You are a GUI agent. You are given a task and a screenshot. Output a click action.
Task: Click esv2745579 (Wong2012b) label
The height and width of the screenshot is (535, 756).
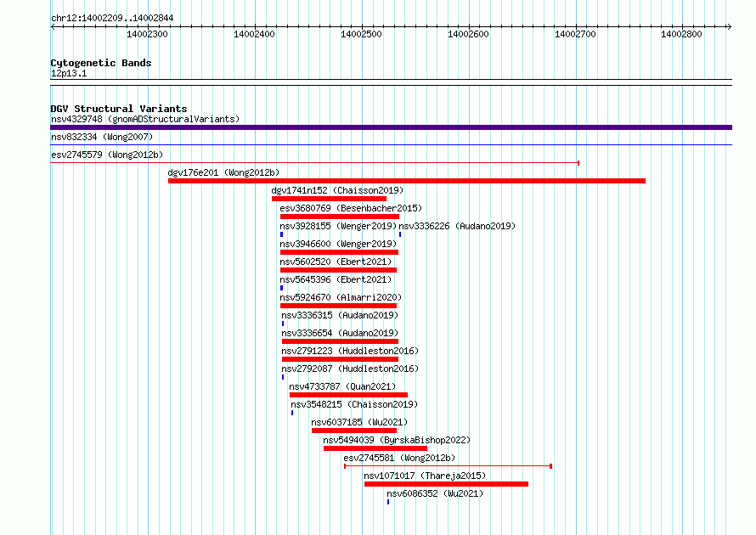pyautogui.click(x=107, y=155)
